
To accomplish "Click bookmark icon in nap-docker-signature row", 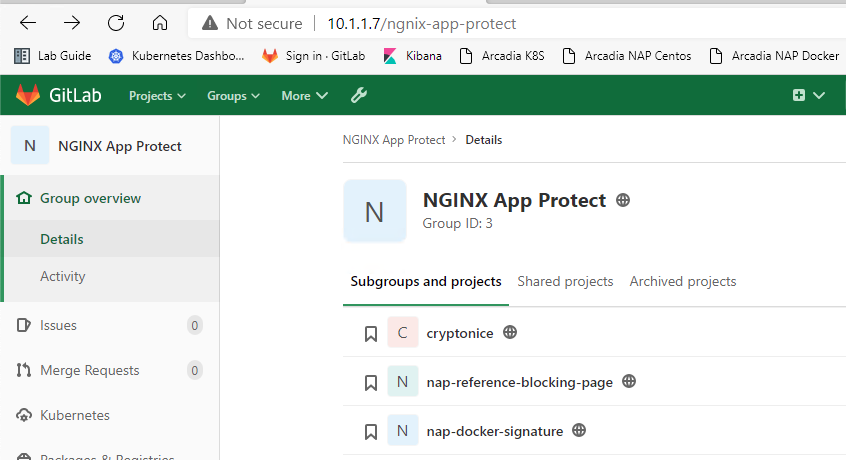I will [371, 432].
